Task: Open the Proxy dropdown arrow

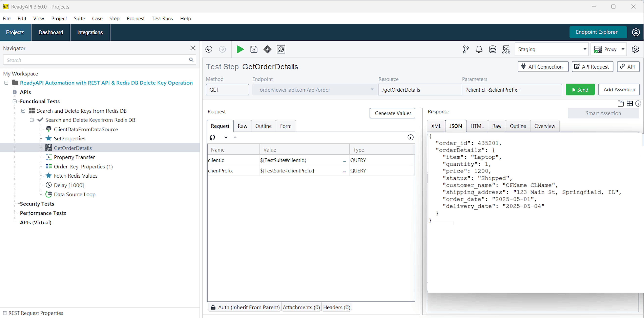Action: (623, 49)
